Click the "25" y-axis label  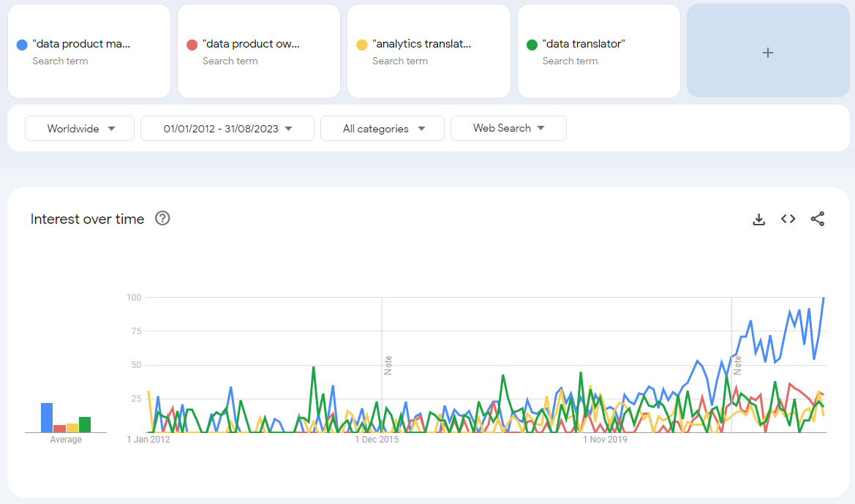point(136,399)
